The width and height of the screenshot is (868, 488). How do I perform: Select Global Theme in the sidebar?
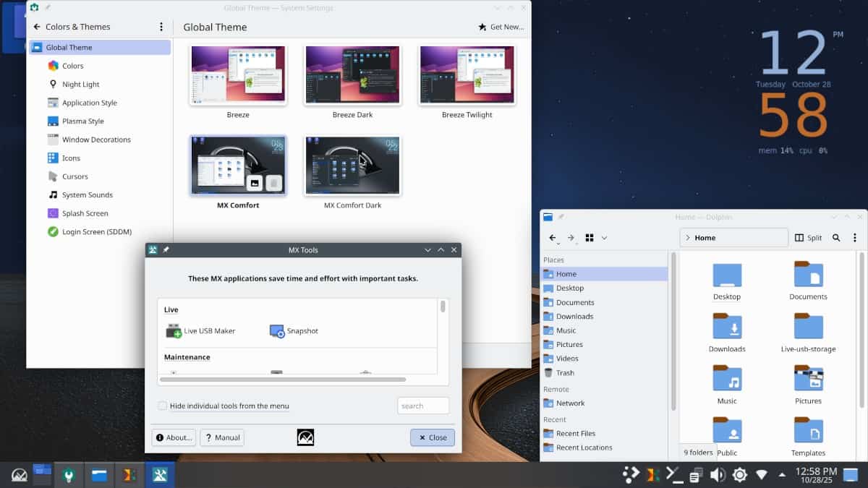tap(100, 47)
